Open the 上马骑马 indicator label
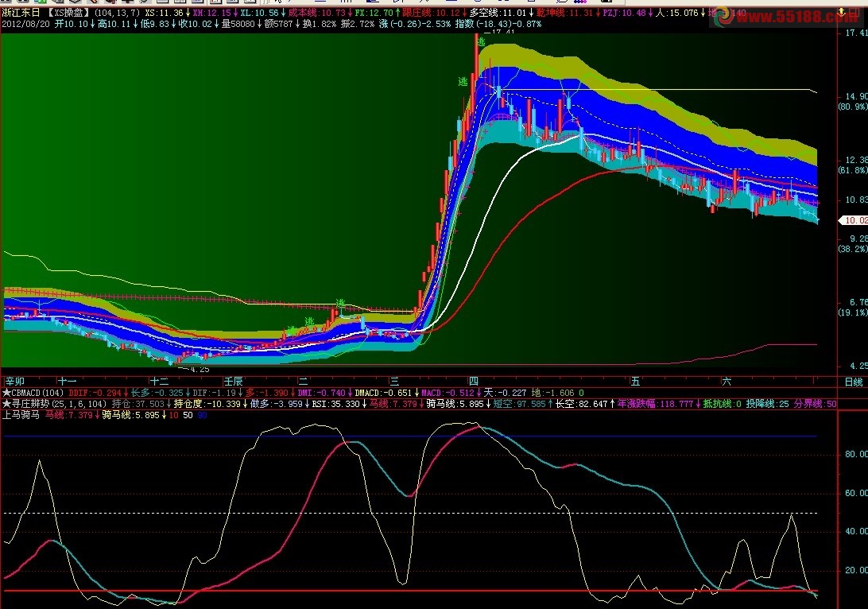Screen dimensions: 868x609 (x=21, y=415)
